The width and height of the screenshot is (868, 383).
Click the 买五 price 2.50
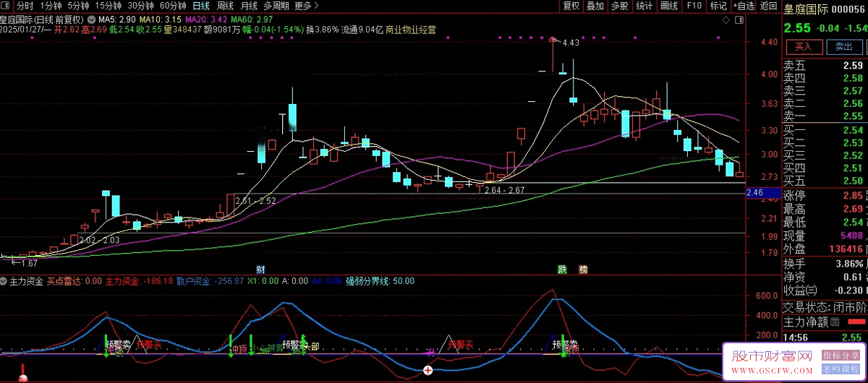click(853, 181)
